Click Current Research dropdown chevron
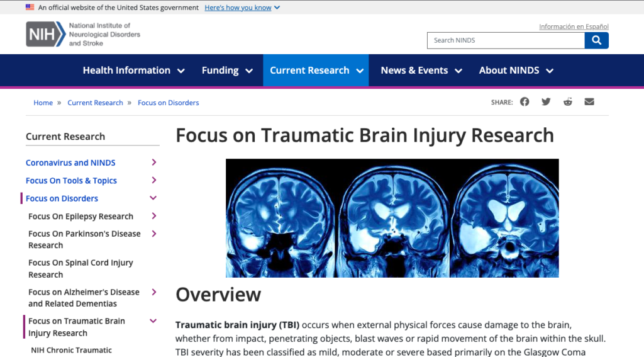Viewport: 644px width, 357px height. pos(360,71)
